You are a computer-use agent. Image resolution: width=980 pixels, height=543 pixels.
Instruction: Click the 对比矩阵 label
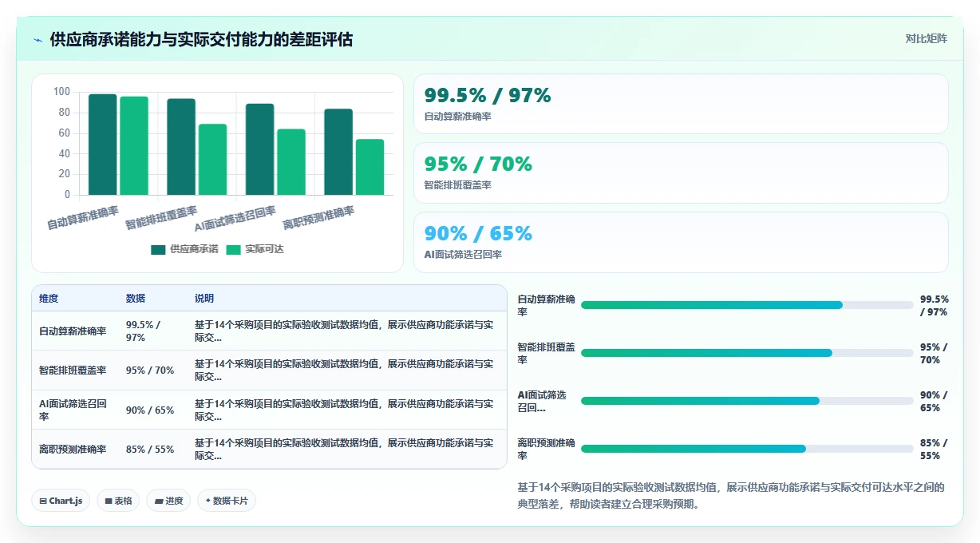(x=926, y=38)
